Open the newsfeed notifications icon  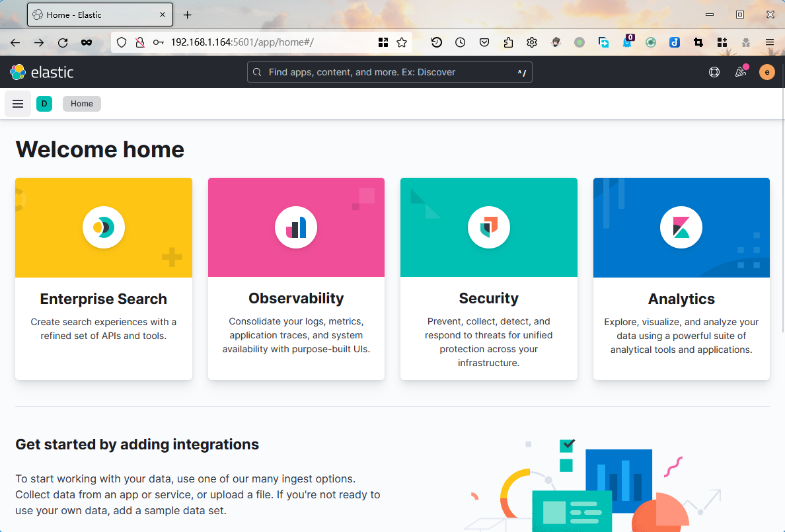(741, 72)
